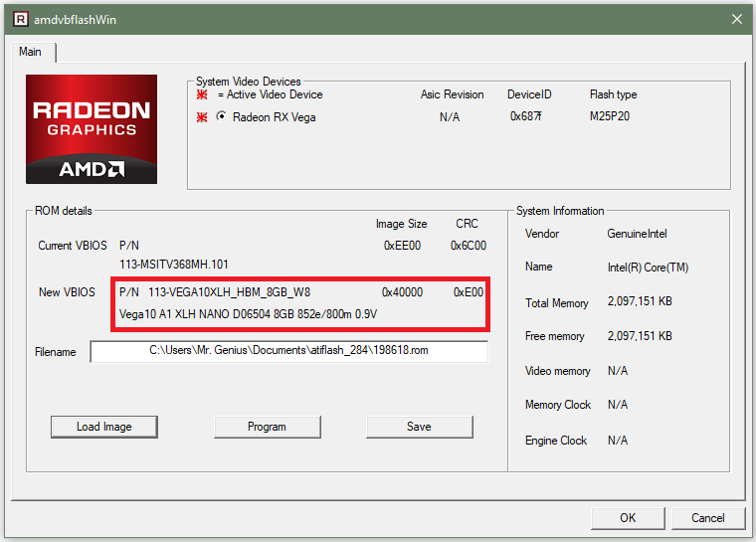Close the amdvbflashWin window

737,19
